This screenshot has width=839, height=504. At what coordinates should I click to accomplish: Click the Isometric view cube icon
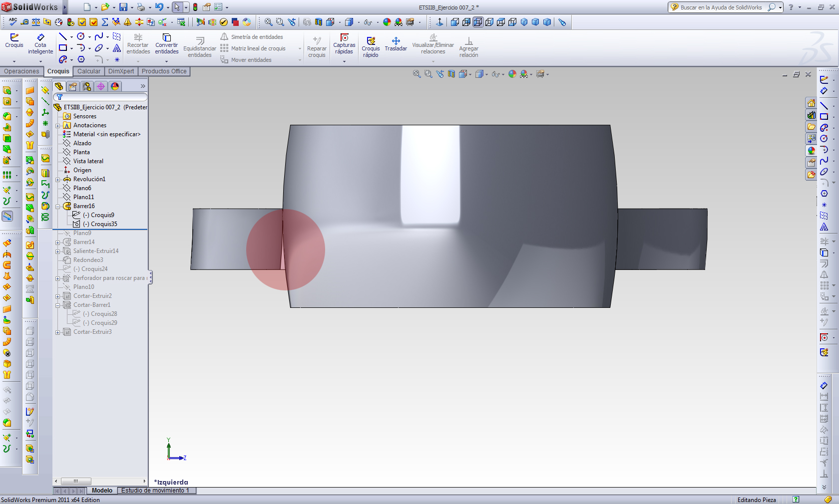pyautogui.click(x=524, y=22)
